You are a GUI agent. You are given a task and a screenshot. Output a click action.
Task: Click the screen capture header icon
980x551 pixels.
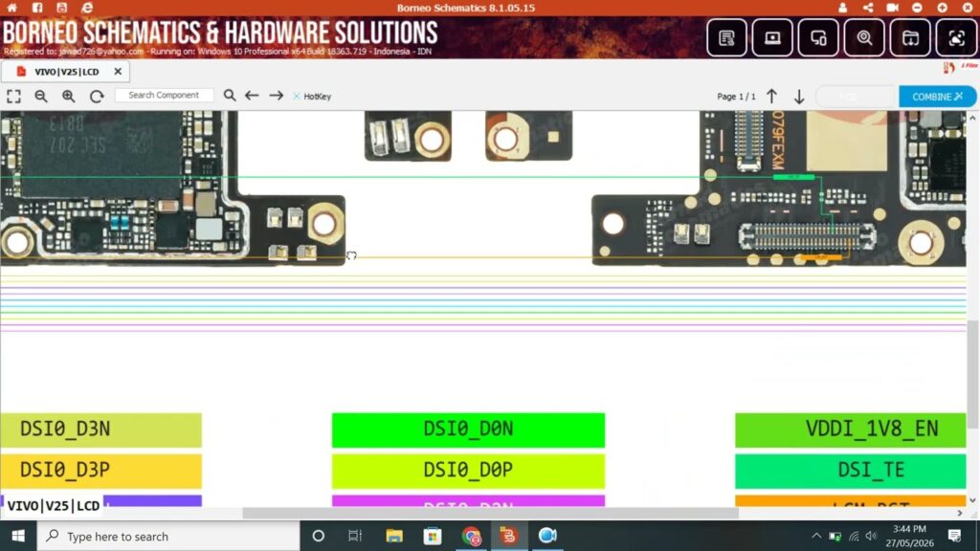click(x=956, y=38)
